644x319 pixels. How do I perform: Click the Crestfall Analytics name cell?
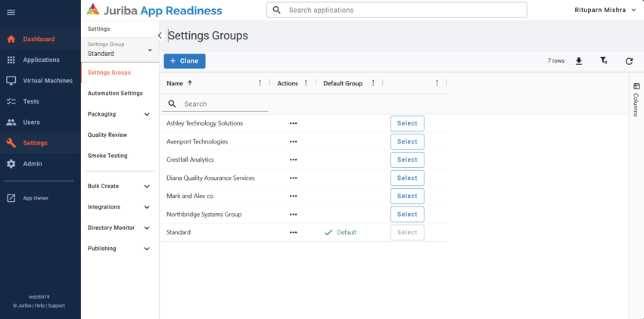tap(190, 160)
